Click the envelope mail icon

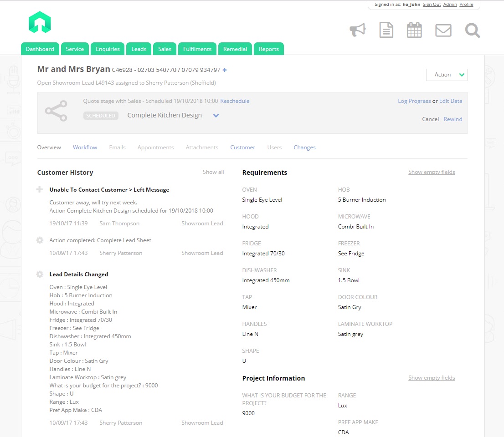[x=443, y=30]
